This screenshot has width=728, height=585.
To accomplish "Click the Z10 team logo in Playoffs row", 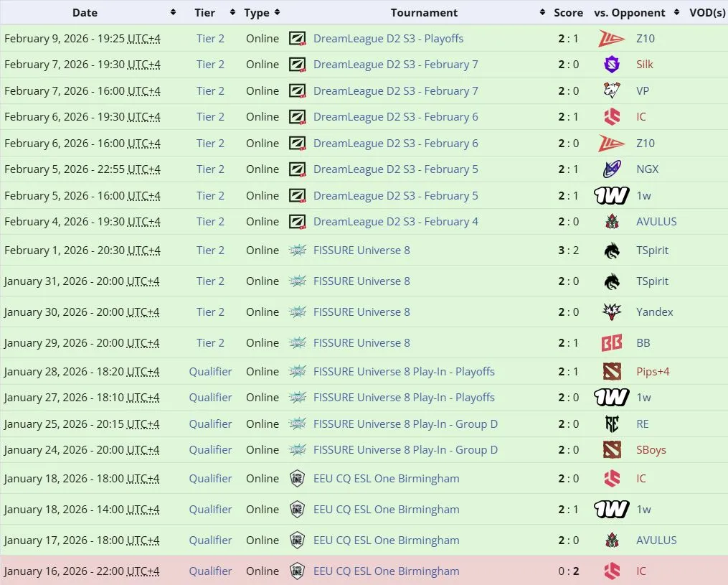I will (612, 39).
